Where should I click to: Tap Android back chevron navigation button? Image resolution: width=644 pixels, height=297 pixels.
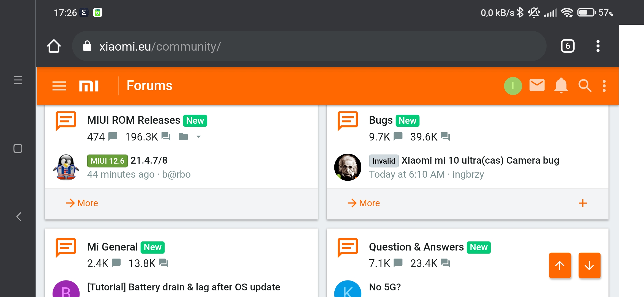[x=18, y=217]
